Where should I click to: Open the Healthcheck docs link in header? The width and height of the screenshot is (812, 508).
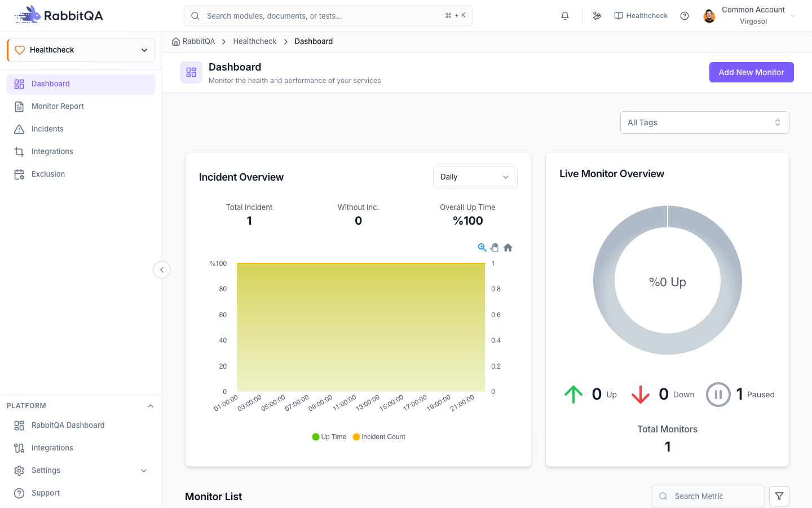click(x=641, y=16)
